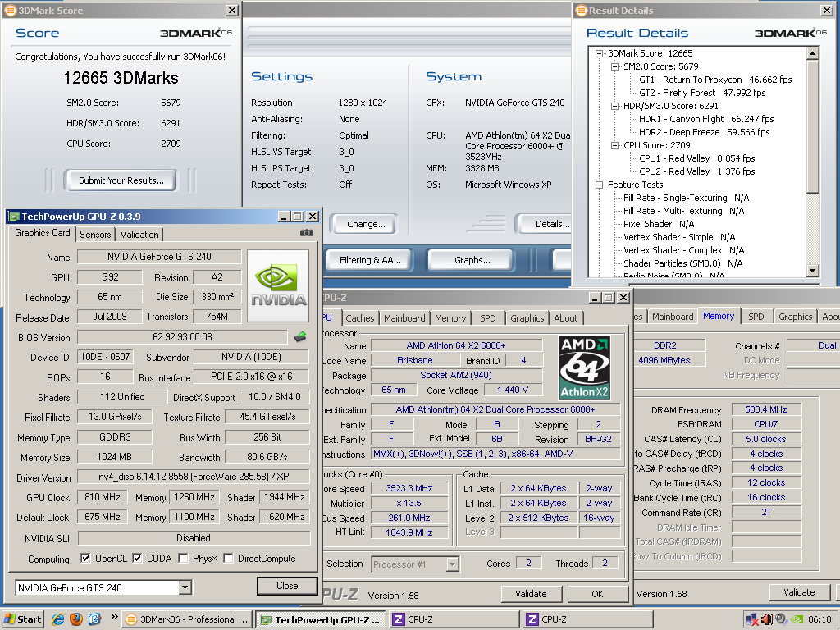Select HDR1 - Canyon Flight result row

tap(706, 119)
